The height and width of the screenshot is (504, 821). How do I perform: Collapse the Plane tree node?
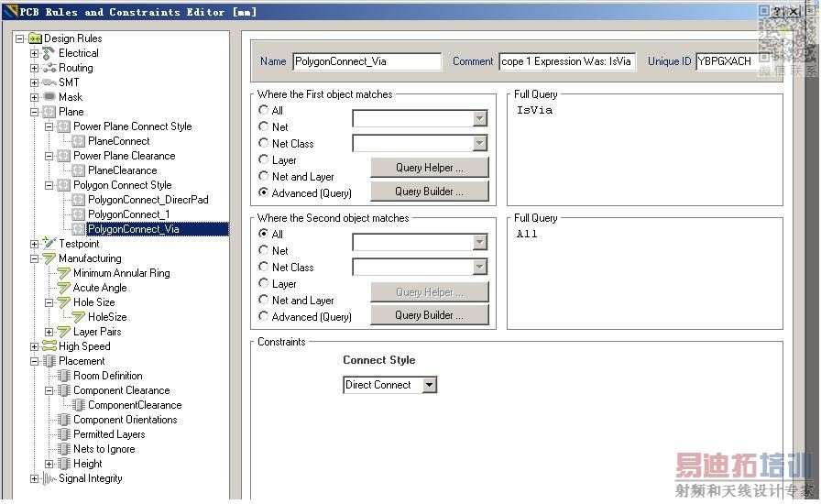click(x=34, y=112)
